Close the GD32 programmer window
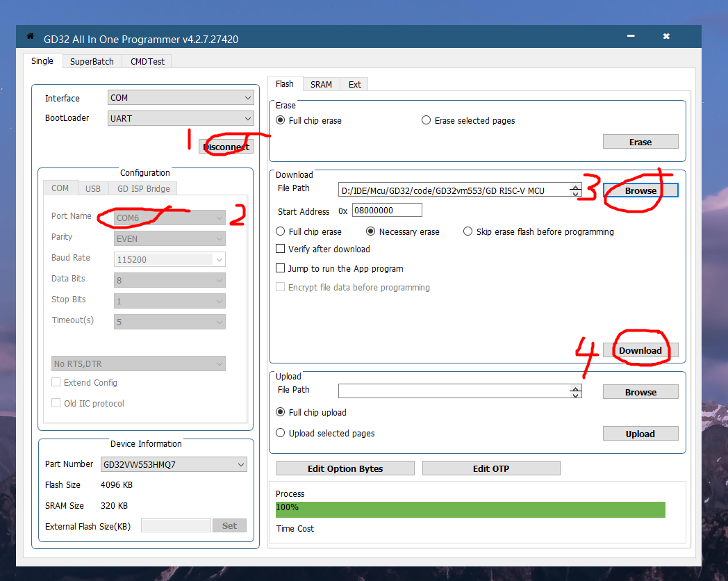 click(666, 36)
